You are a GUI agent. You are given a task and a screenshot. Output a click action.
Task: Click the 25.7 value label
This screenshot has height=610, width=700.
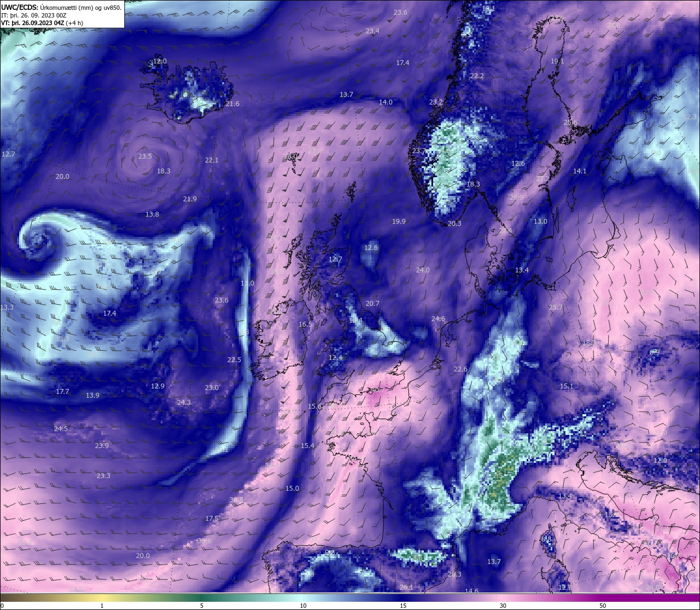click(x=556, y=307)
